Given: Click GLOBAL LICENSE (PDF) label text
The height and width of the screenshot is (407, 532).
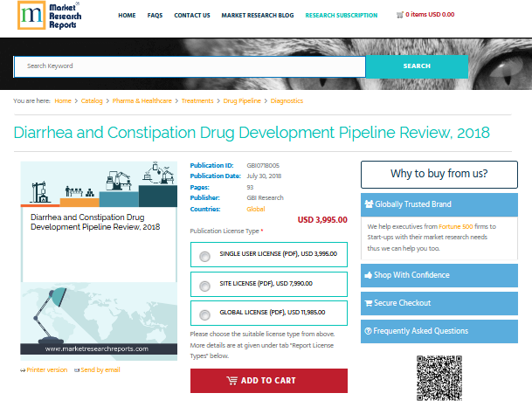Looking at the screenshot, I should tap(272, 313).
